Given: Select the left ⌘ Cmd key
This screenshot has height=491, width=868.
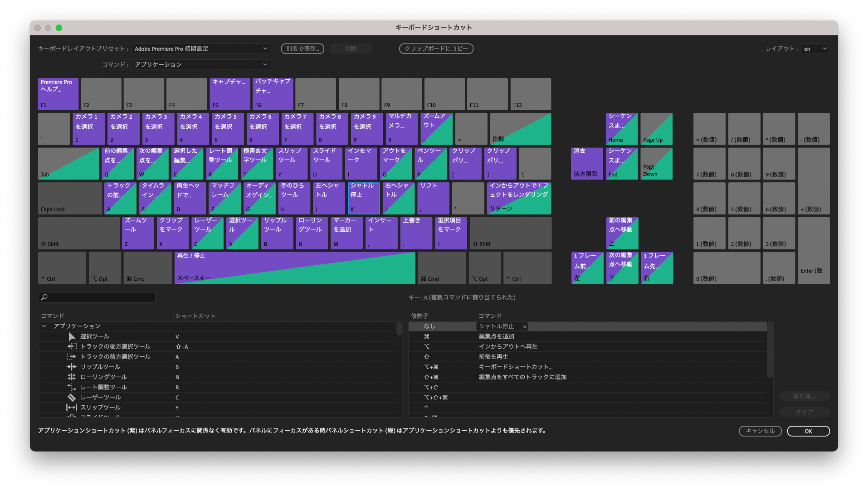Looking at the screenshot, I should point(147,268).
